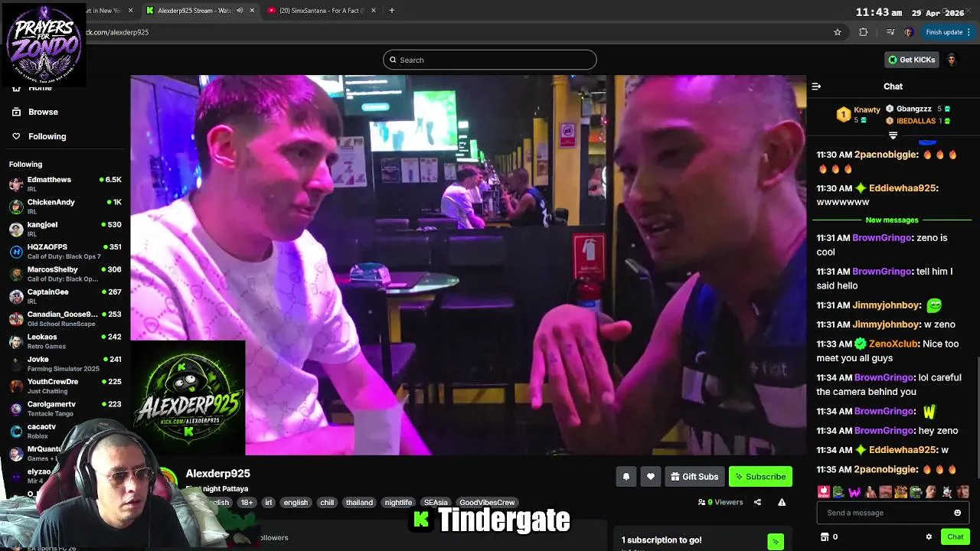The height and width of the screenshot is (551, 980).
Task: Open the chat shop icon showing 0
Action: tap(829, 536)
